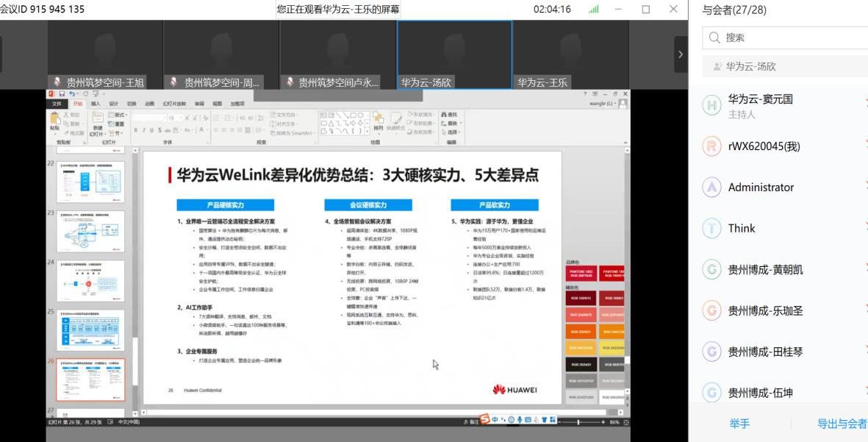
Task: Click the zoom in plus button
Action: click(603, 422)
